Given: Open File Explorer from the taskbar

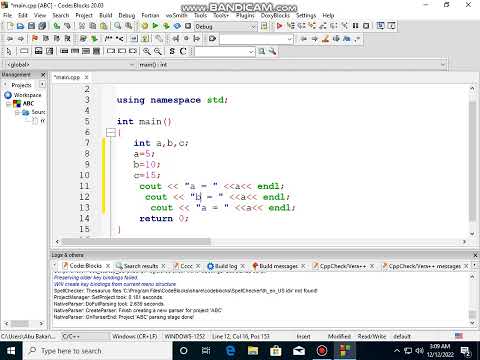Looking at the screenshot, I should coord(253,351).
